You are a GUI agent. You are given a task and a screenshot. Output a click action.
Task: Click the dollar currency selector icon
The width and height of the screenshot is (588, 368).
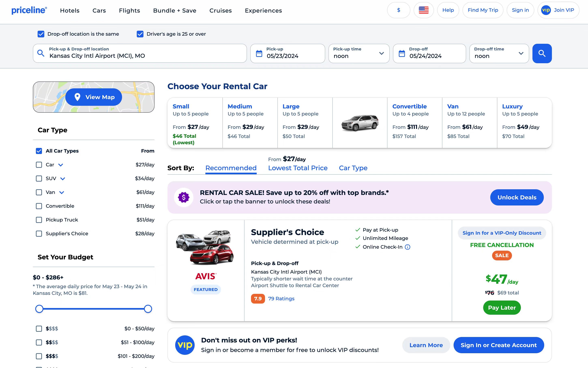click(x=398, y=10)
